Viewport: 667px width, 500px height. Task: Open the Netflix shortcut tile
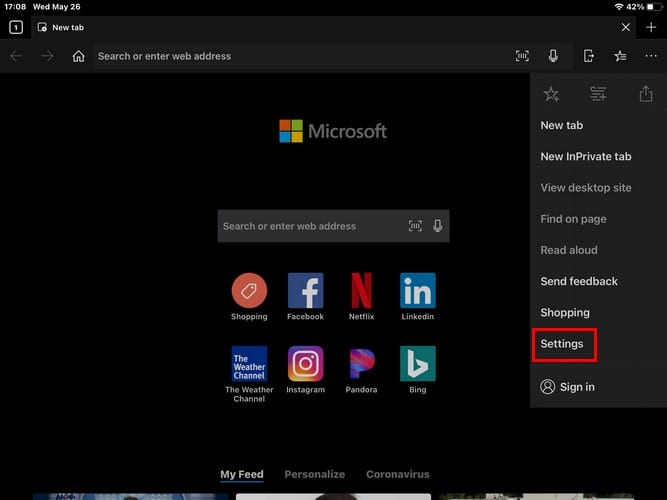coord(362,291)
